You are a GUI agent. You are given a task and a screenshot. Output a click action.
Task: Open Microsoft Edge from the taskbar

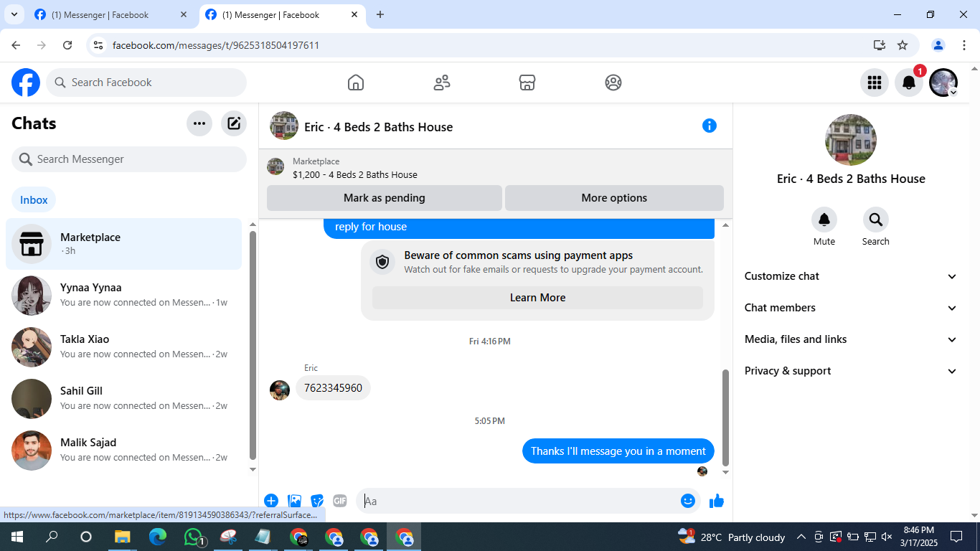[158, 537]
